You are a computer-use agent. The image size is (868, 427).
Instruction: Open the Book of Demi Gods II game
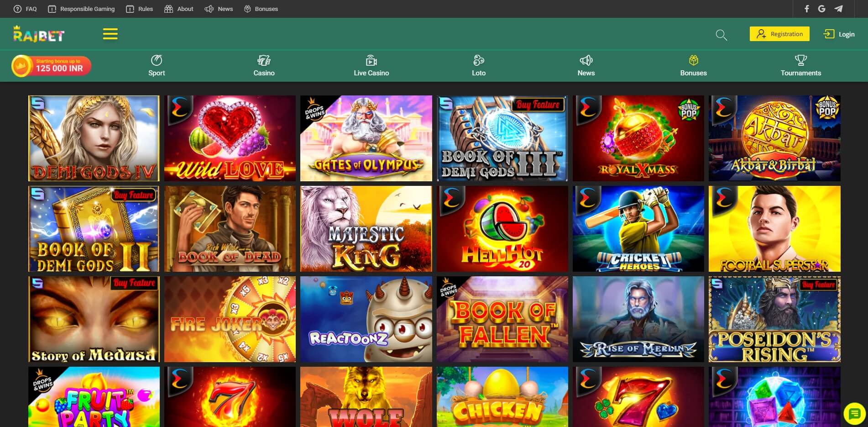pos(94,229)
